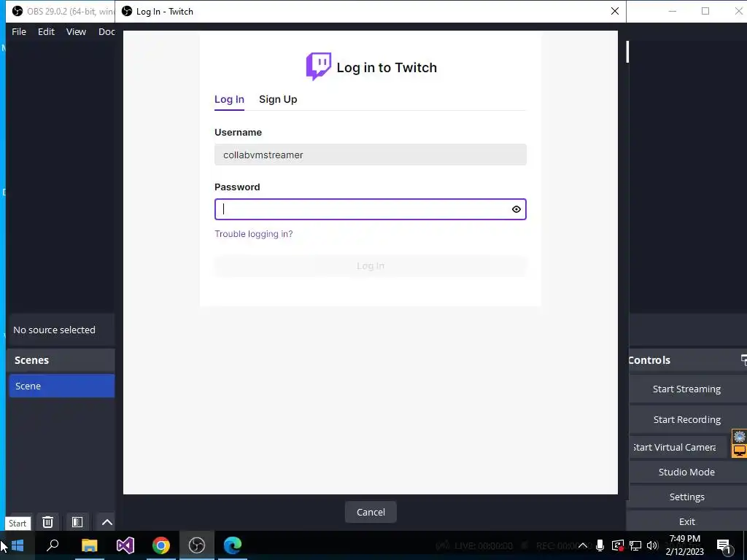
Task: Click the Trouble logging in? link
Action: (x=253, y=234)
